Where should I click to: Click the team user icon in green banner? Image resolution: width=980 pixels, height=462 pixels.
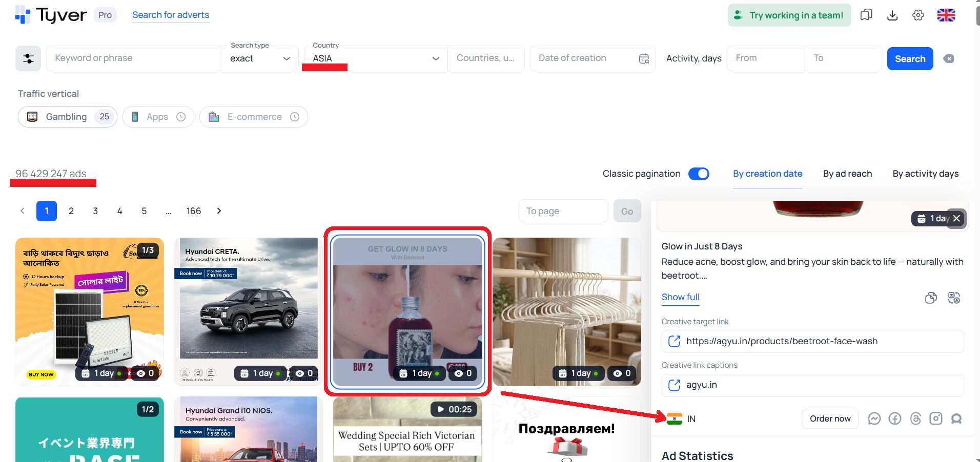[738, 15]
